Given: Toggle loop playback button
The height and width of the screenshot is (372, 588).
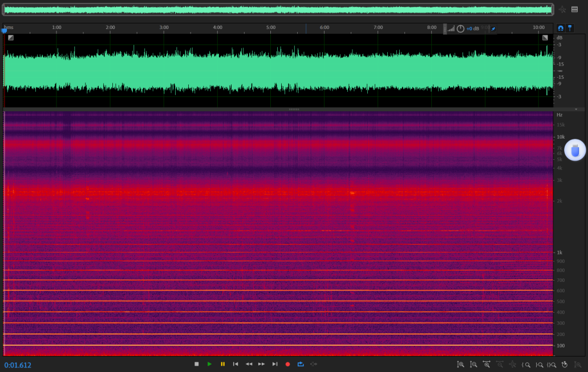Looking at the screenshot, I should point(301,364).
